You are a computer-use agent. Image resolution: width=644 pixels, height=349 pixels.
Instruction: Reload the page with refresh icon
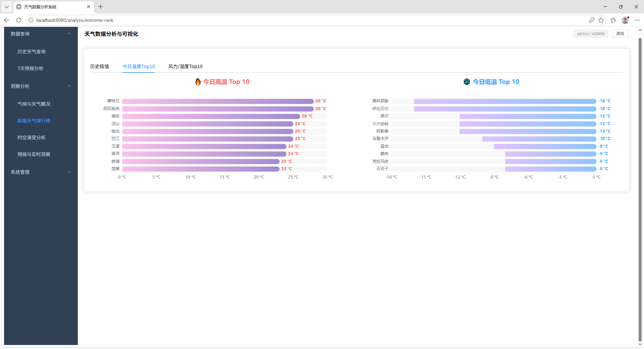tap(19, 20)
